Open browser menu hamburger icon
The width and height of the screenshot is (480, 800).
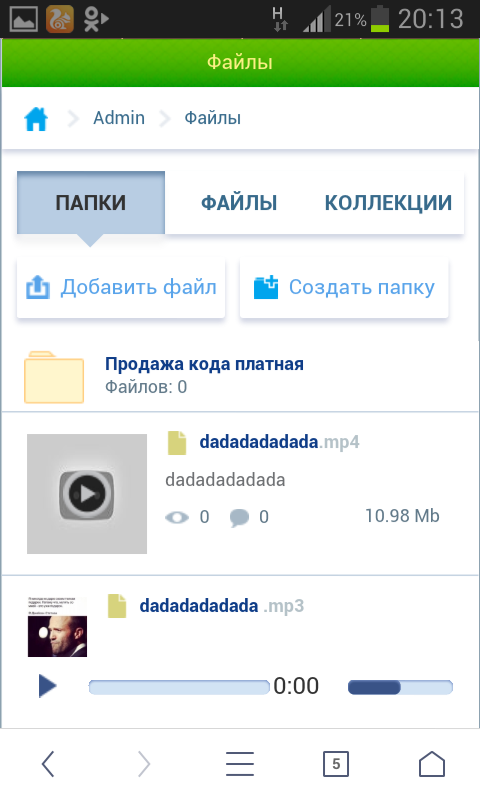coord(240,764)
